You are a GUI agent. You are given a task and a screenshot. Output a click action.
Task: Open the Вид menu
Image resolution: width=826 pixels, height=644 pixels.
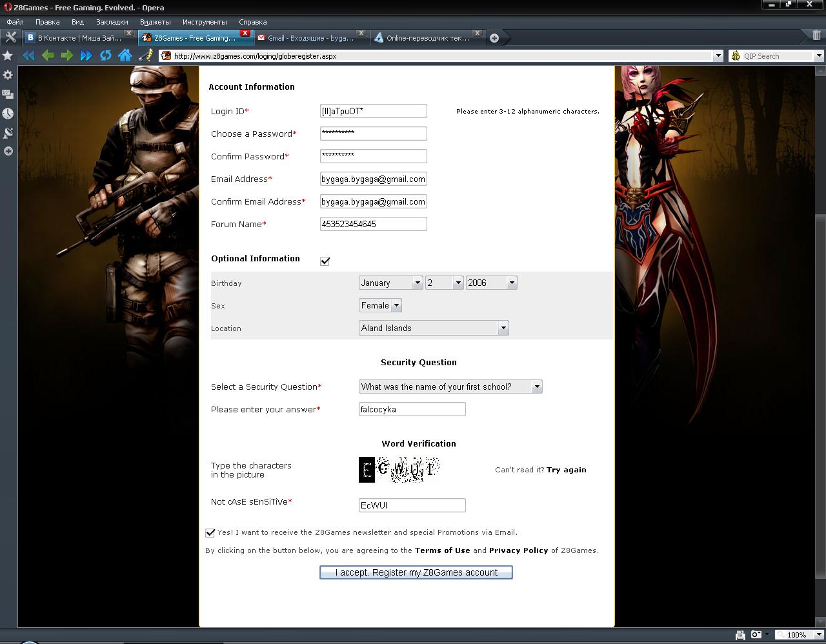pyautogui.click(x=77, y=22)
